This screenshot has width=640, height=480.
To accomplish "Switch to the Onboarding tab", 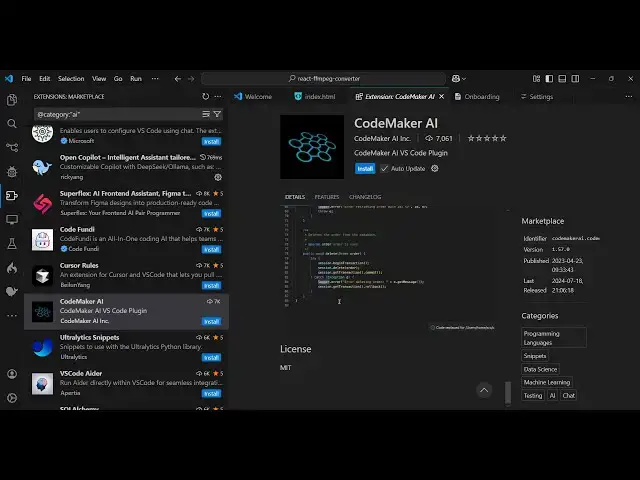I will pyautogui.click(x=477, y=97).
